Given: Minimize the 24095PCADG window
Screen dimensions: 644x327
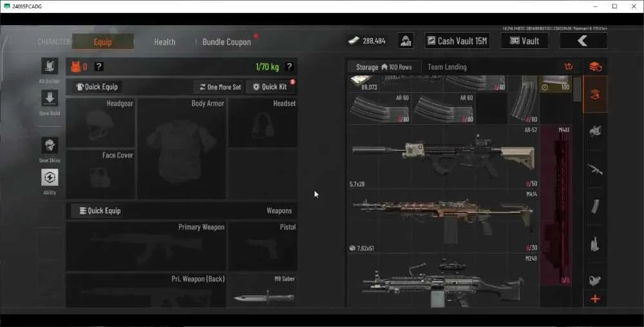Looking at the screenshot, I should tap(596, 6).
